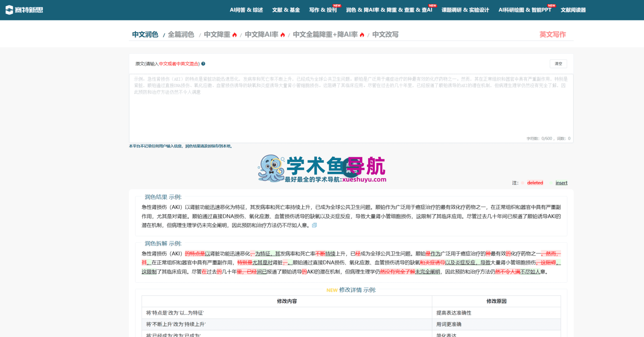Open 润色 & 降AI率 & 降重 & 查重 & 查AI menu
Image resolution: width=644 pixels, height=337 pixels.
pyautogui.click(x=389, y=10)
